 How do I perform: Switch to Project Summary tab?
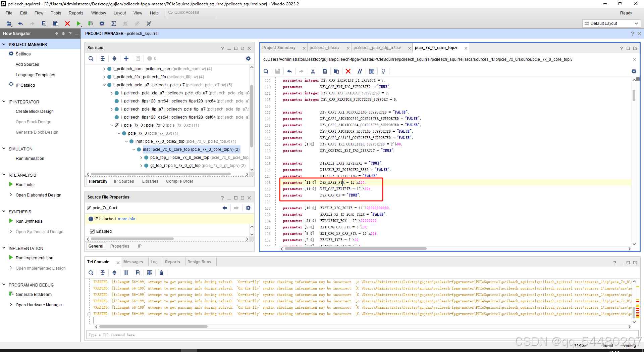[x=279, y=48]
